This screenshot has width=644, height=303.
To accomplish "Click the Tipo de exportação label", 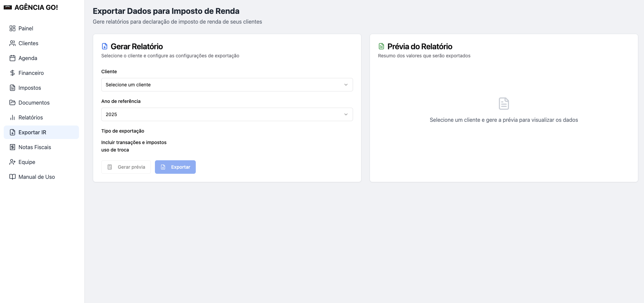I will coord(123,131).
